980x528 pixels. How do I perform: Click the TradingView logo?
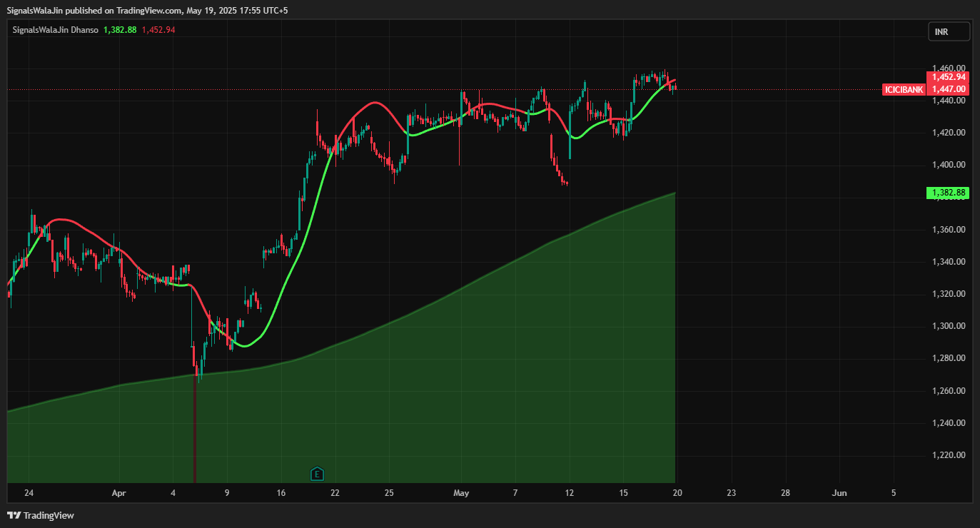pos(41,515)
